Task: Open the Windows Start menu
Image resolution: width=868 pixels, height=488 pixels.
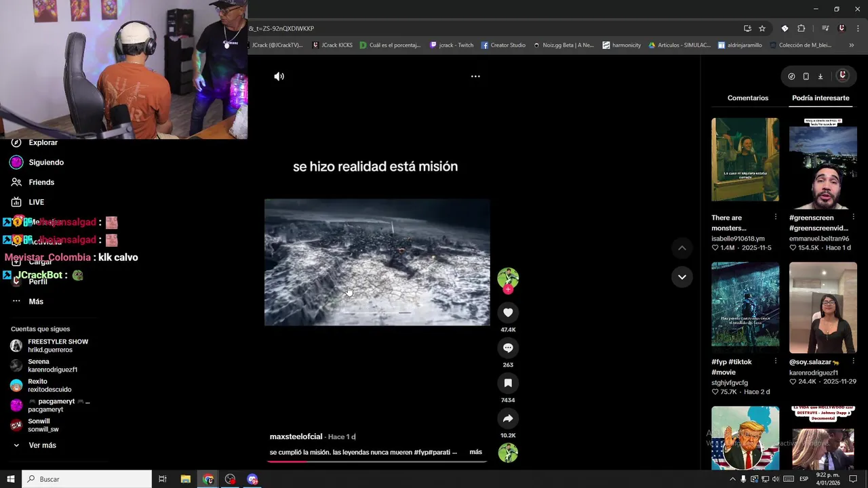Action: [x=11, y=479]
